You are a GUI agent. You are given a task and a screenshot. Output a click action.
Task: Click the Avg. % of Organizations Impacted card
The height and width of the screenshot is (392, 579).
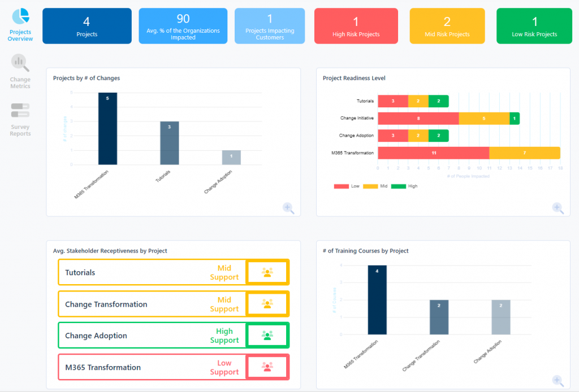click(x=183, y=25)
